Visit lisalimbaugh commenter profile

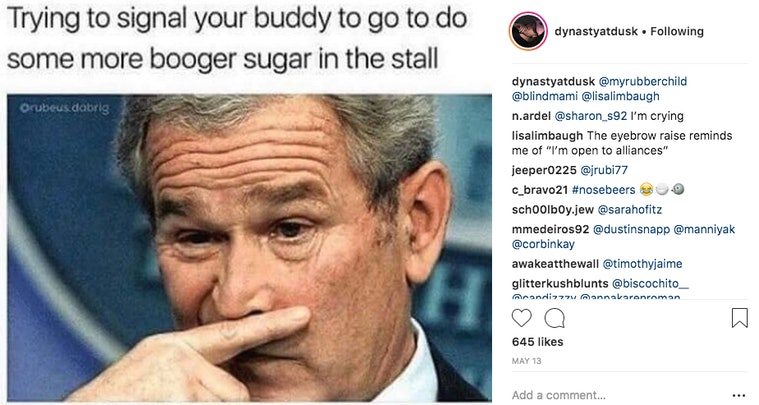click(547, 135)
